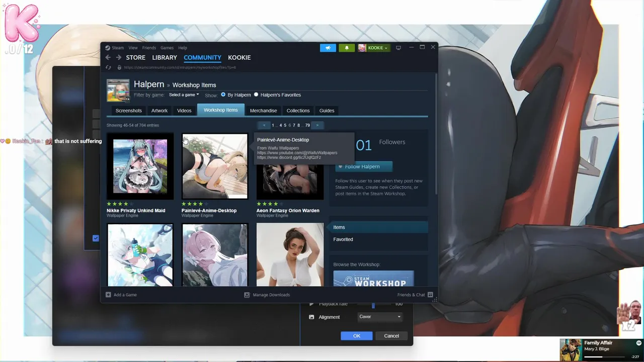Viewport: 644px width, 362px height.
Task: Click the Big Picture mode monitor icon
Action: point(398,48)
